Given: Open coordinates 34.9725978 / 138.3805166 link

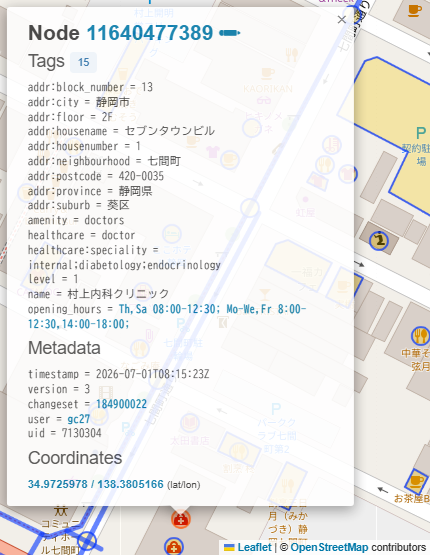Looking at the screenshot, I should tap(96, 484).
